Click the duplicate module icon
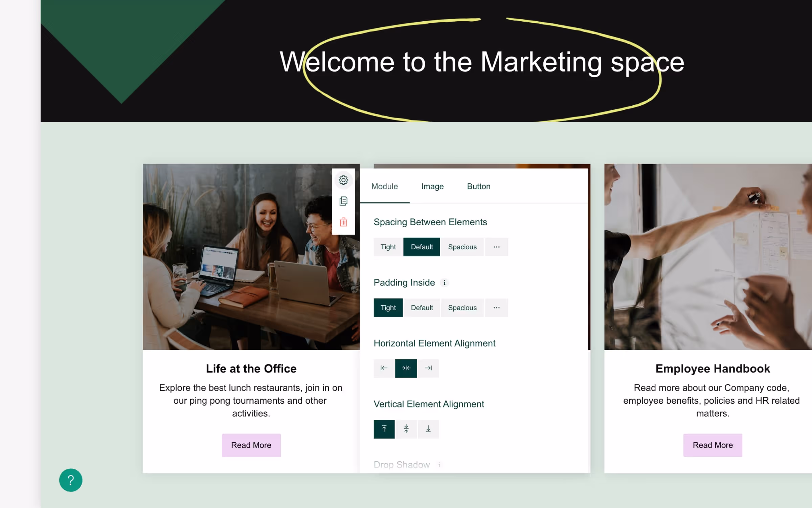The image size is (812, 508). pyautogui.click(x=343, y=201)
